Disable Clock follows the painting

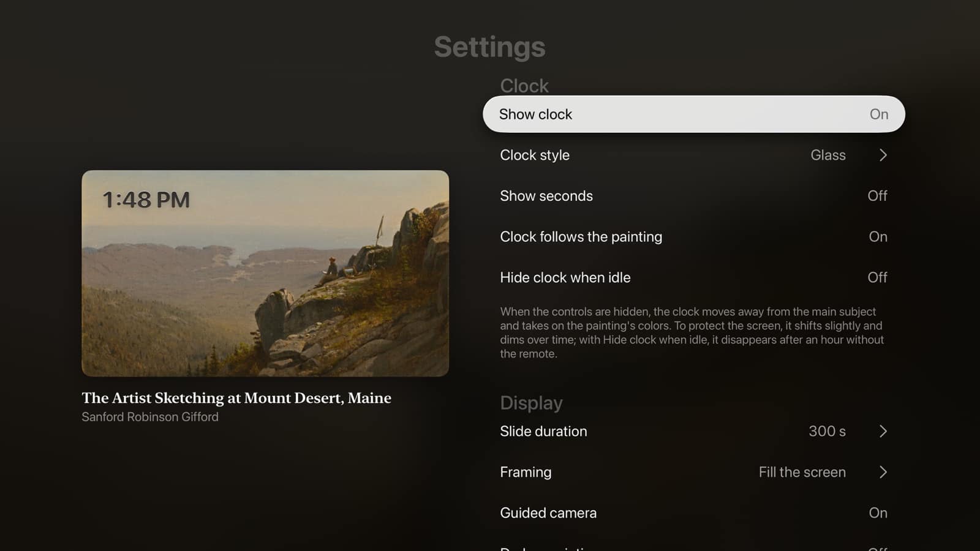[x=694, y=237]
